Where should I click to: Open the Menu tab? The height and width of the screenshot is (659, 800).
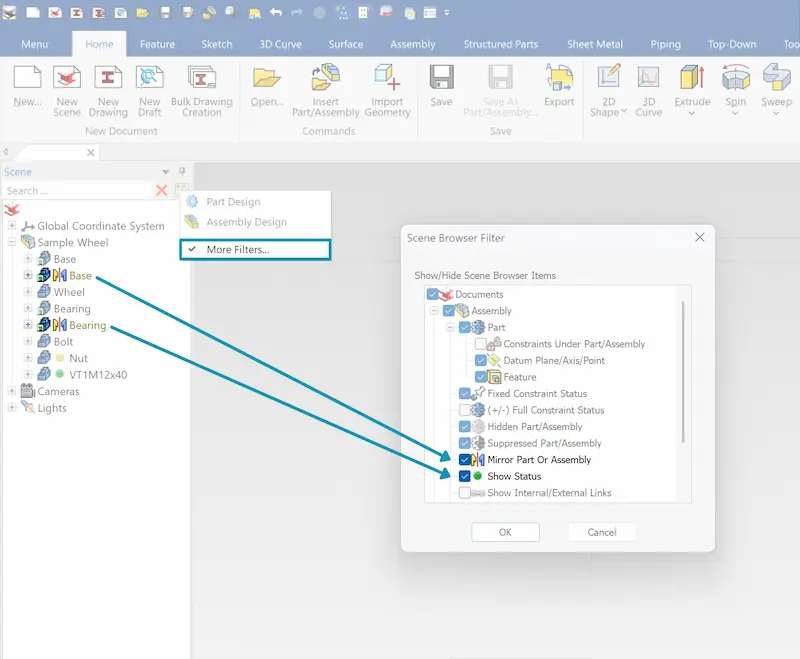tap(35, 44)
